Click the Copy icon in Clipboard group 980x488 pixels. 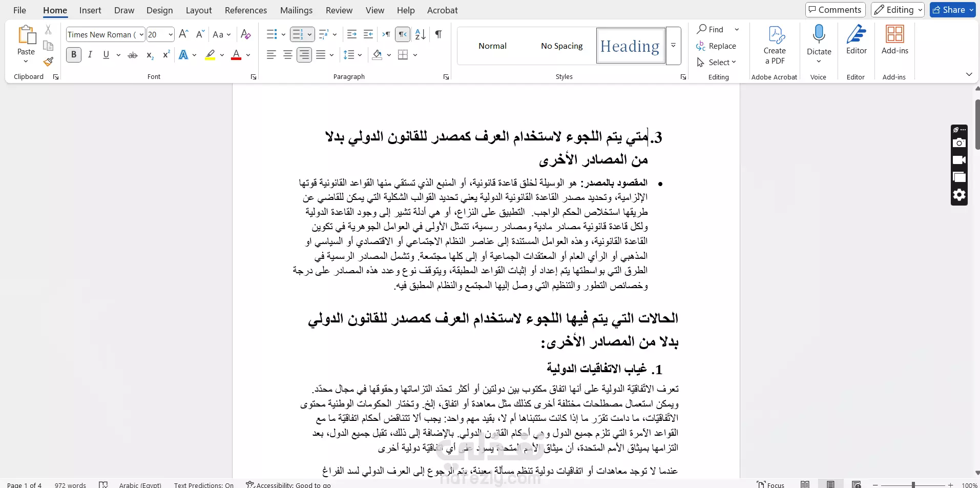tap(48, 46)
